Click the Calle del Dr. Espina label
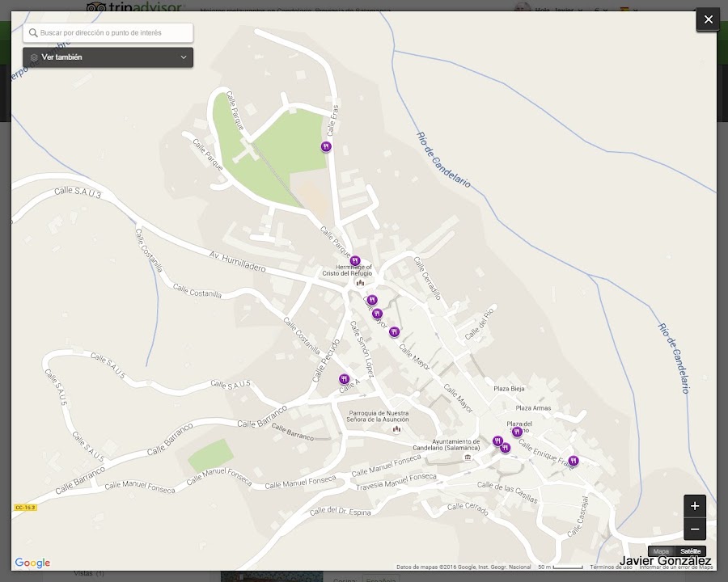This screenshot has height=582, width=728. (x=340, y=512)
